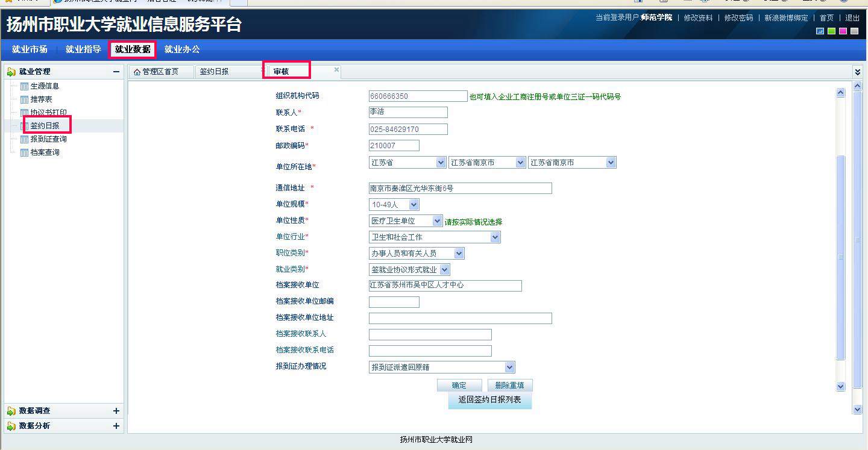Click the 档案接收单位 input field

tap(445, 286)
